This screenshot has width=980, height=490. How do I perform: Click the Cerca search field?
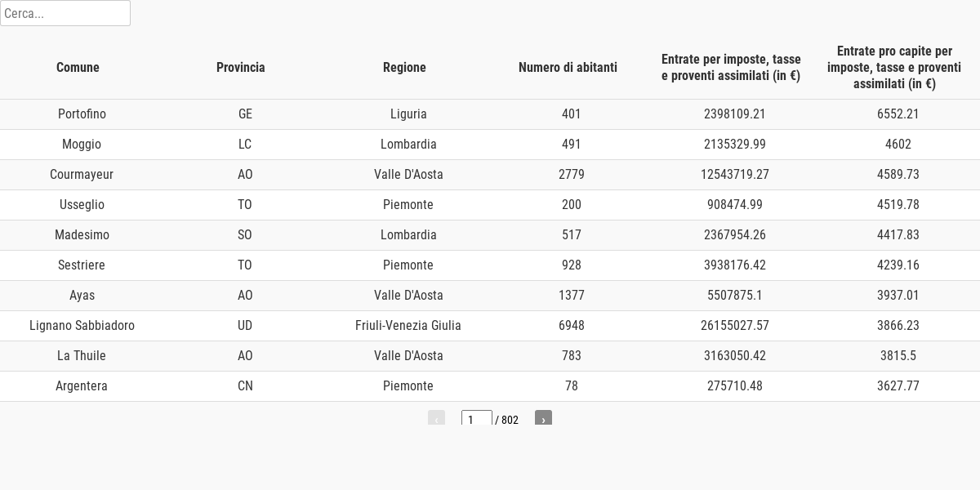[65, 13]
